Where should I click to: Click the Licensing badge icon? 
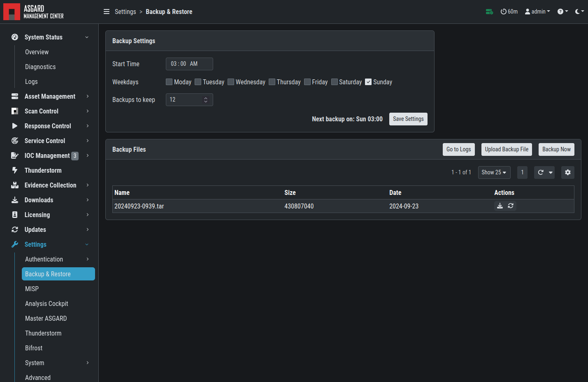(x=15, y=215)
